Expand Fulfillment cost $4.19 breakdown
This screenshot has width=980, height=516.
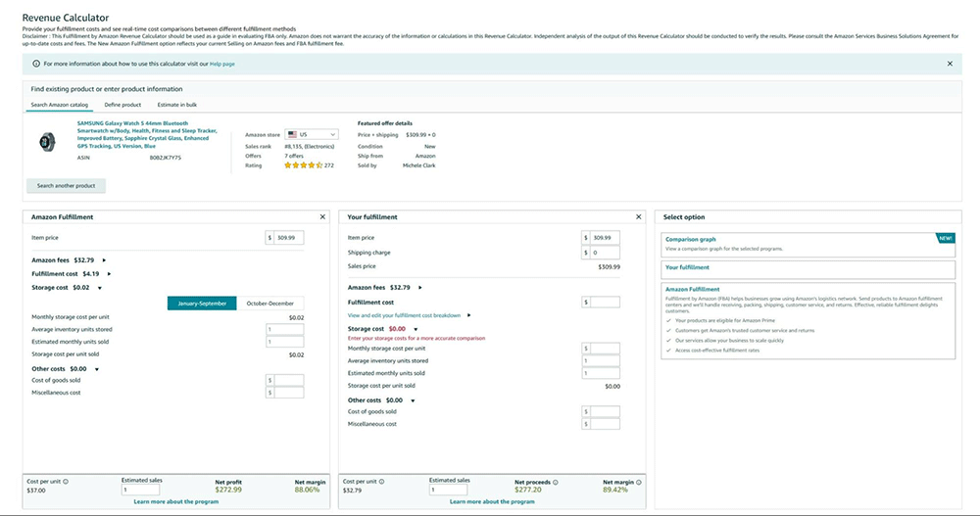click(109, 274)
